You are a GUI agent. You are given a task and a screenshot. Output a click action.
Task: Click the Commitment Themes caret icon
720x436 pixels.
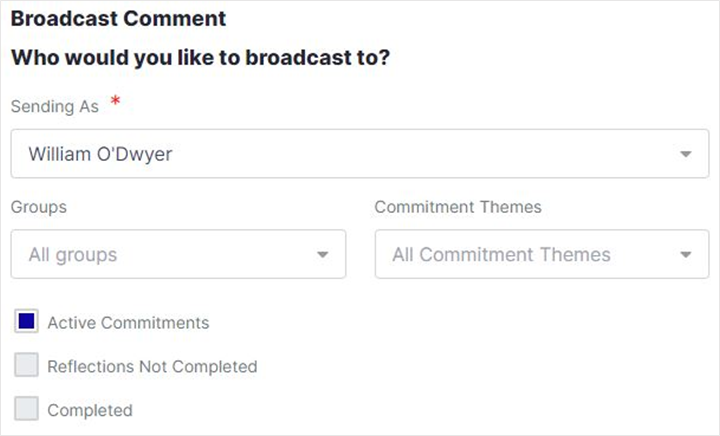[x=685, y=255]
